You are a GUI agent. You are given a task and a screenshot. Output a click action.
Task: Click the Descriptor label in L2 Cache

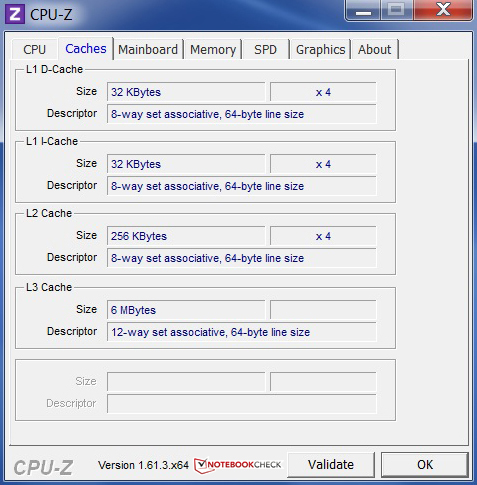(72, 257)
